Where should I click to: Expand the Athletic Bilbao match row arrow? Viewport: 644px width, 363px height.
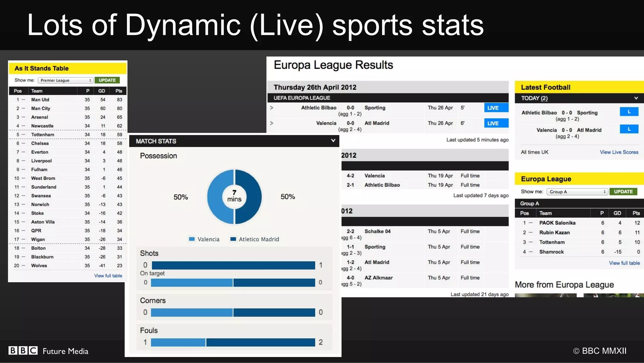coord(272,108)
